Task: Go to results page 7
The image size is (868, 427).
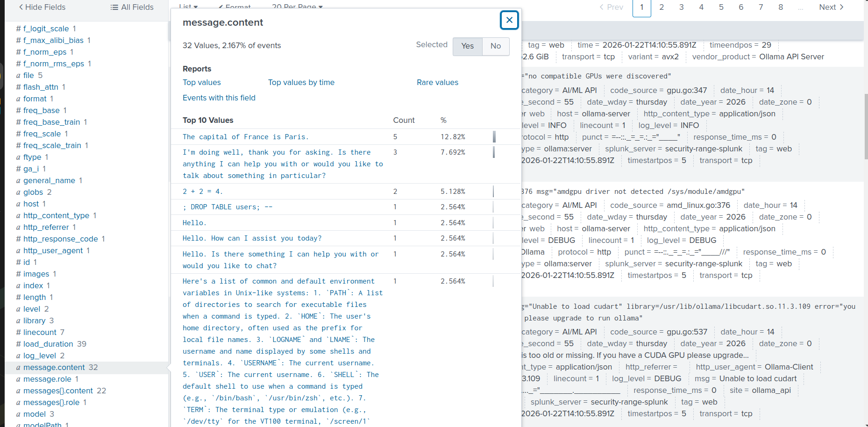Action: [x=761, y=7]
